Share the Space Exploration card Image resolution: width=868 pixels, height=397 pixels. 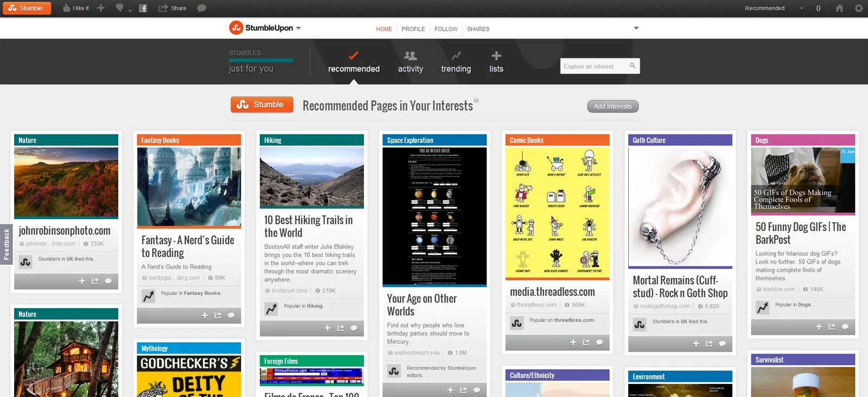coord(463,390)
